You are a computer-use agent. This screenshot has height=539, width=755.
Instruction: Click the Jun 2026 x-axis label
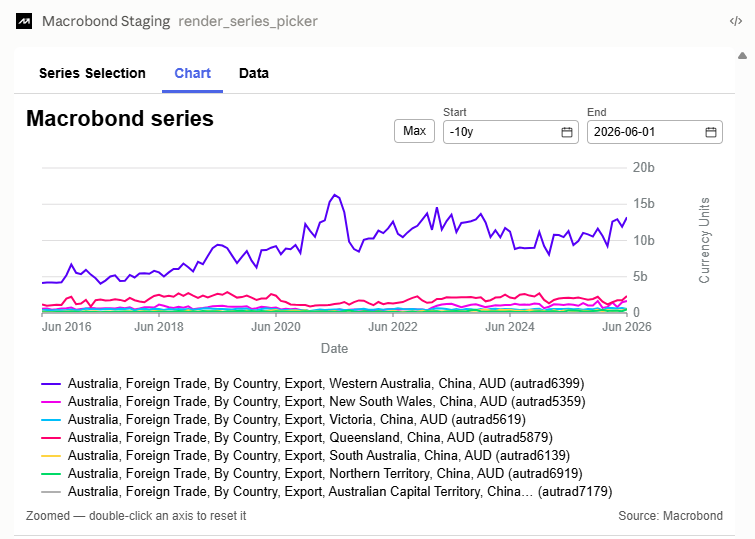tap(627, 327)
